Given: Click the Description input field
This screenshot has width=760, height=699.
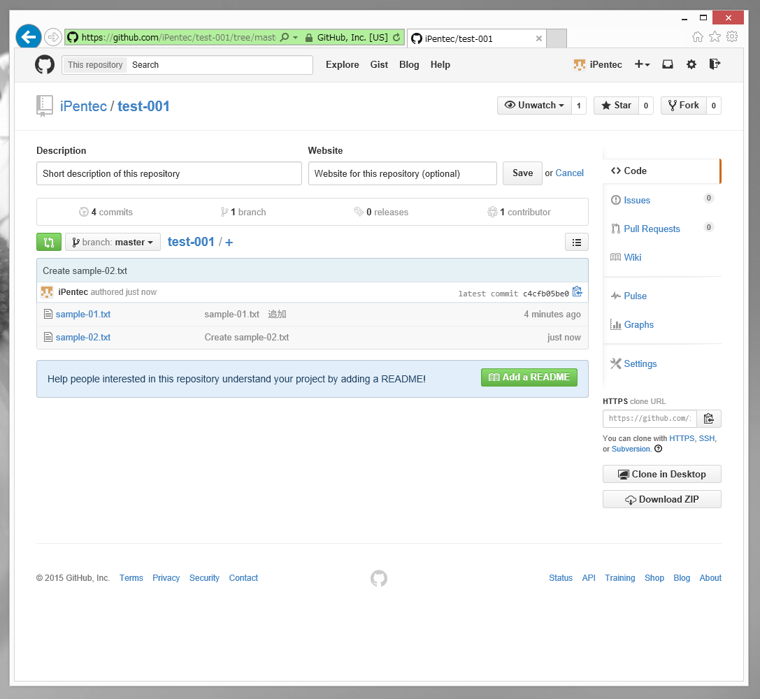Looking at the screenshot, I should (169, 173).
